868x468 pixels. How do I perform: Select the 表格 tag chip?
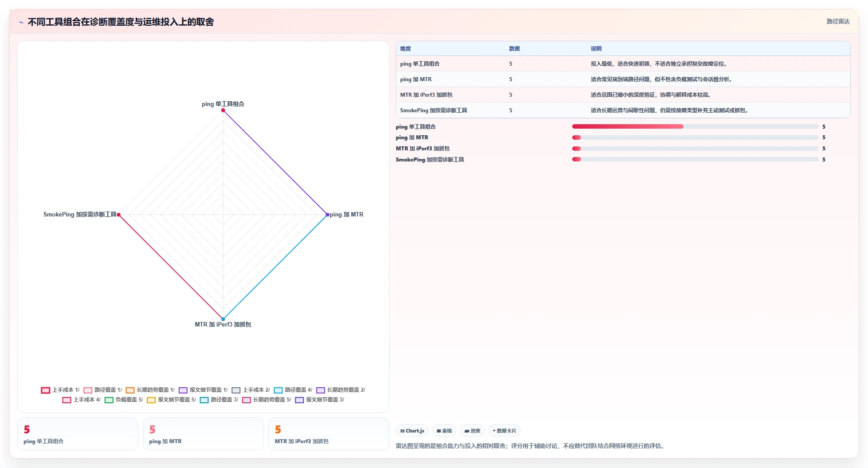[444, 431]
